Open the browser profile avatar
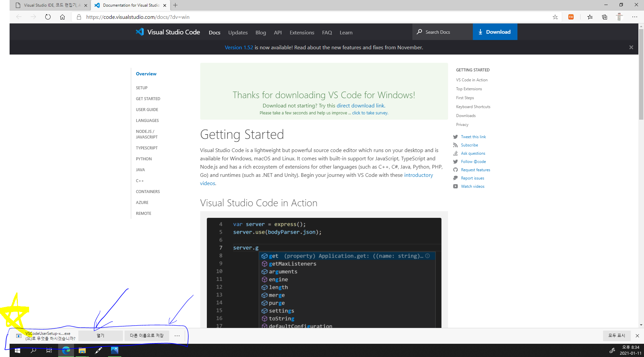 [x=619, y=17]
